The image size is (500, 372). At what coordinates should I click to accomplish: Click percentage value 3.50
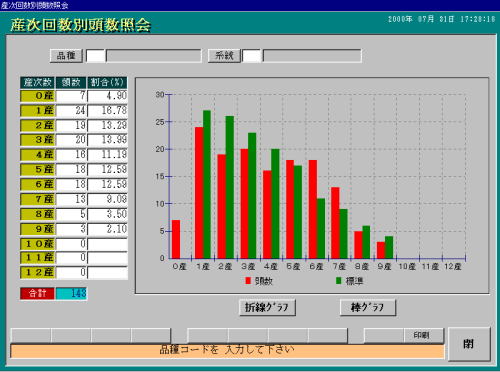click(x=108, y=214)
